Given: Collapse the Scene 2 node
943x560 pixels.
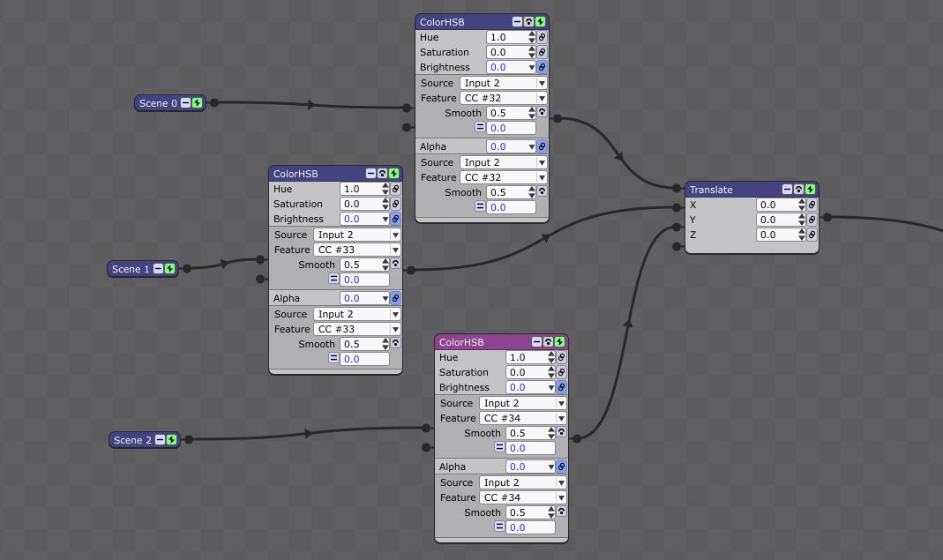Looking at the screenshot, I should tap(160, 440).
